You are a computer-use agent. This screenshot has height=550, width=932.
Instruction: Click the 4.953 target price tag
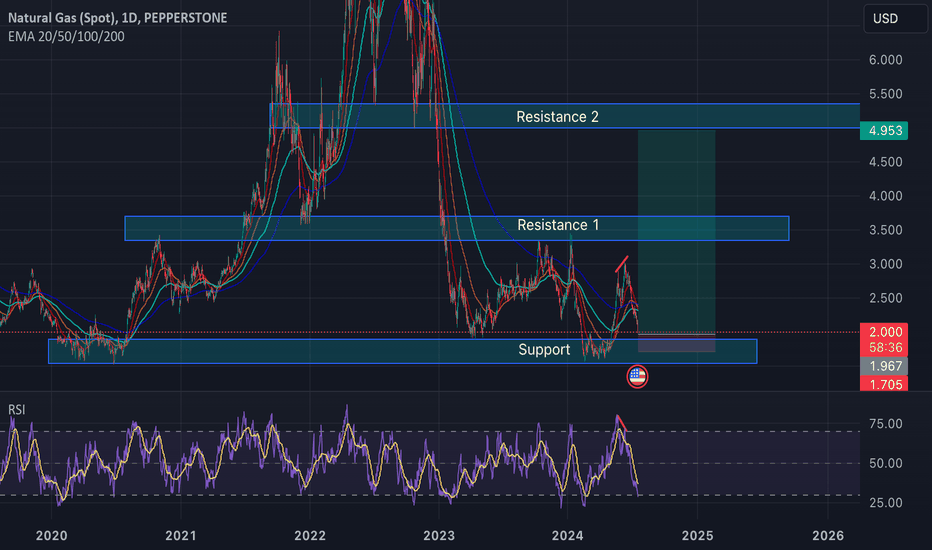tap(884, 131)
